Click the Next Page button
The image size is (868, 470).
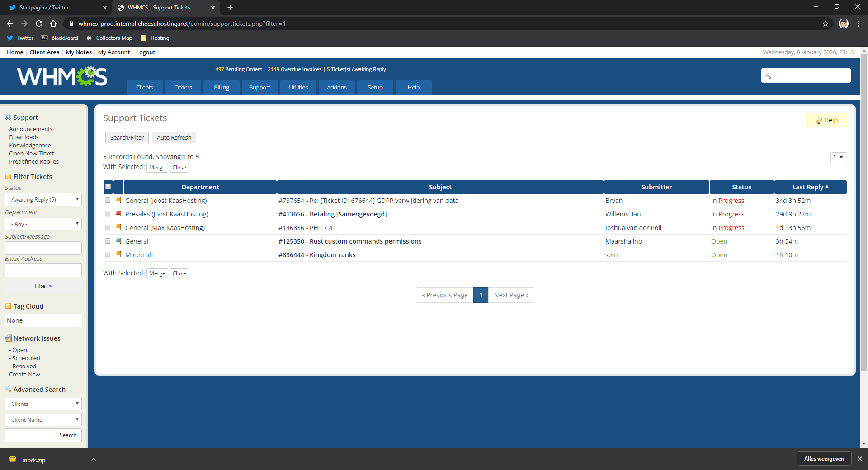(511, 295)
